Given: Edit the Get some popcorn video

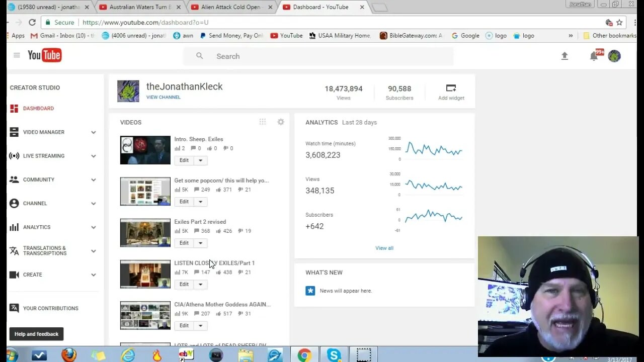Looking at the screenshot, I should pyautogui.click(x=184, y=202).
